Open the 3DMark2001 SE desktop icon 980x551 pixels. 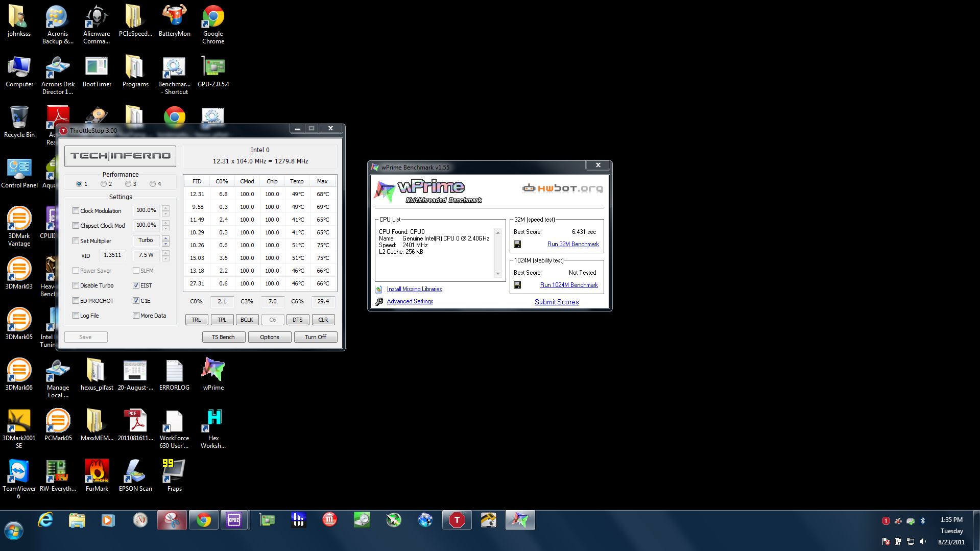(19, 429)
